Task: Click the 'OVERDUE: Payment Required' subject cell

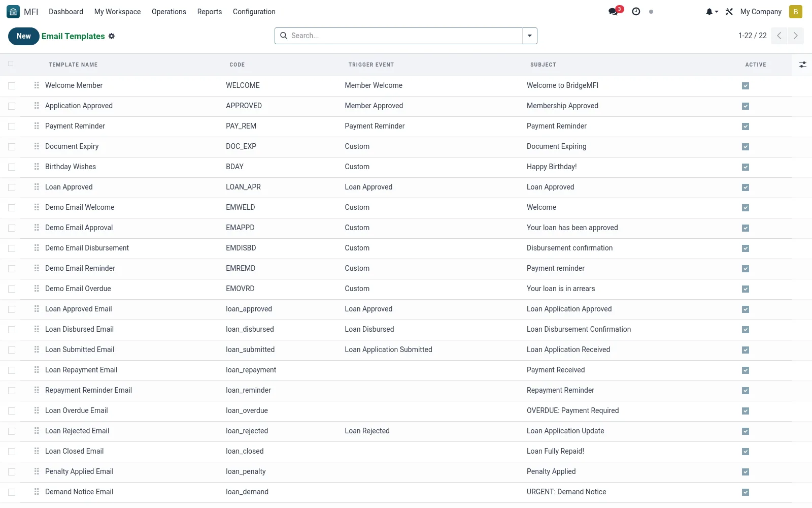Action: (572, 410)
